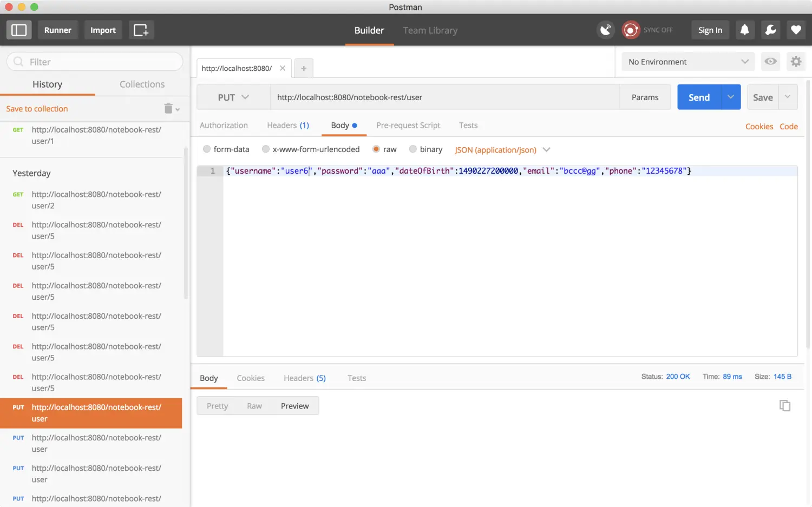Open the PUT method dropdown

point(233,97)
